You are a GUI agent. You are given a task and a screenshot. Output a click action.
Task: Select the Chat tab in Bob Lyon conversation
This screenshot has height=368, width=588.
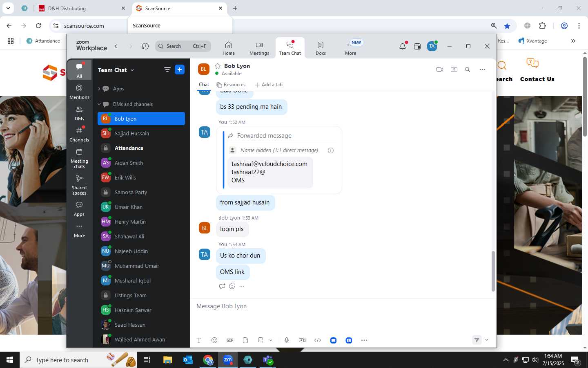(x=204, y=85)
